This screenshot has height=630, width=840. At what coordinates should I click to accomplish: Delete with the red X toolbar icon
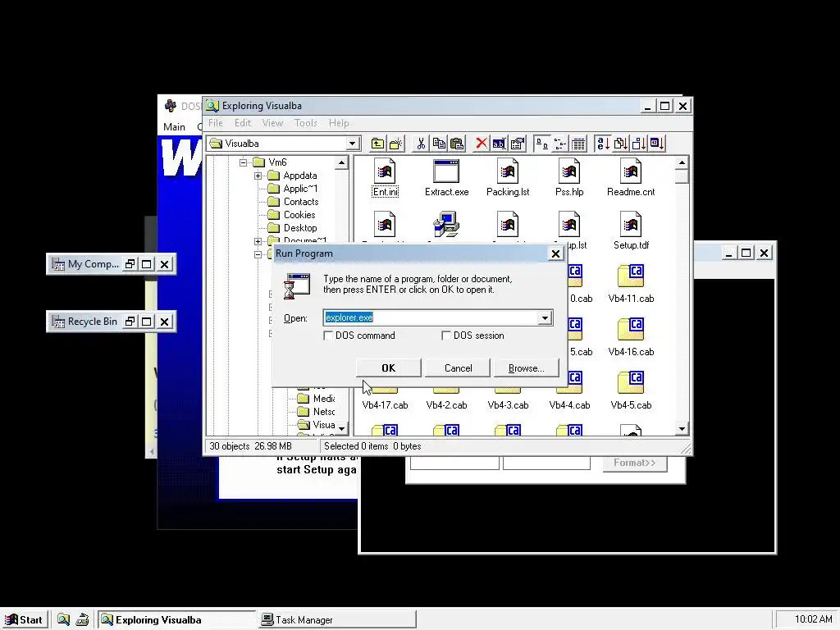tap(481, 144)
